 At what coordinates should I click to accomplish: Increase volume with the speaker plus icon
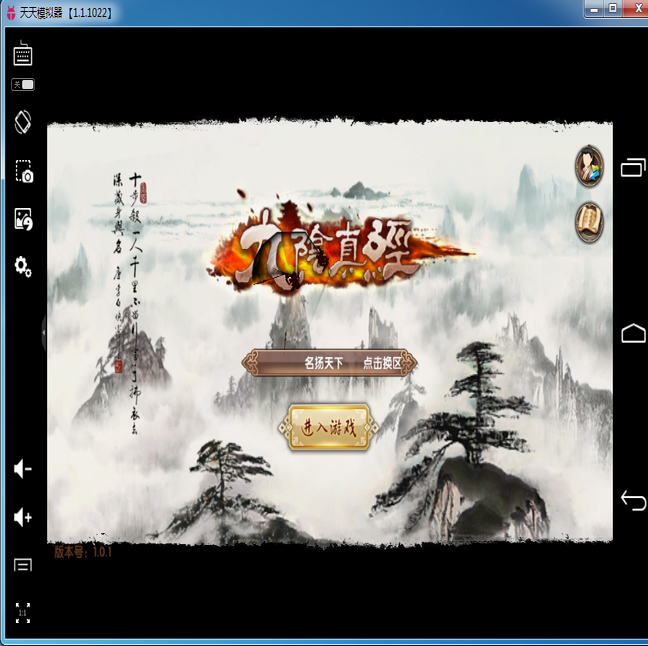(23, 517)
